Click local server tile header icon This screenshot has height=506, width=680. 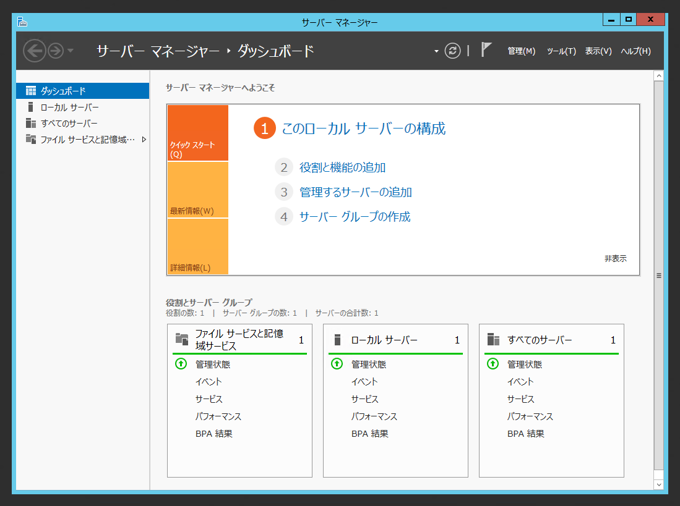337,340
